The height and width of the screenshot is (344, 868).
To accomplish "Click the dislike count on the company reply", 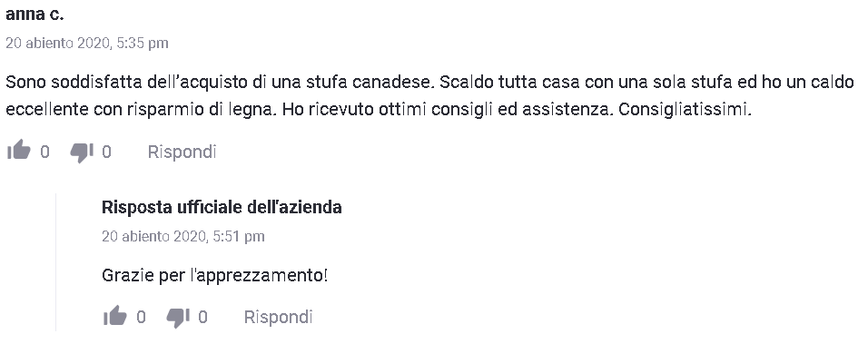I will [x=202, y=317].
